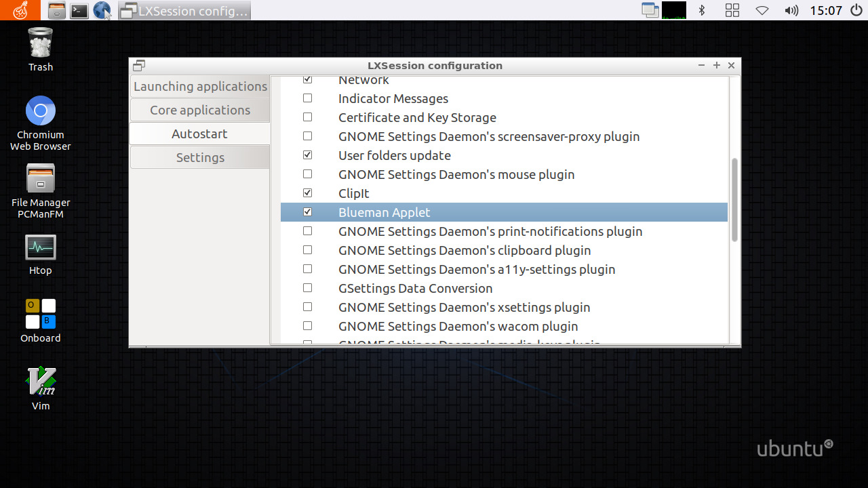
Task: Open the terminal launcher in panel
Action: (79, 10)
